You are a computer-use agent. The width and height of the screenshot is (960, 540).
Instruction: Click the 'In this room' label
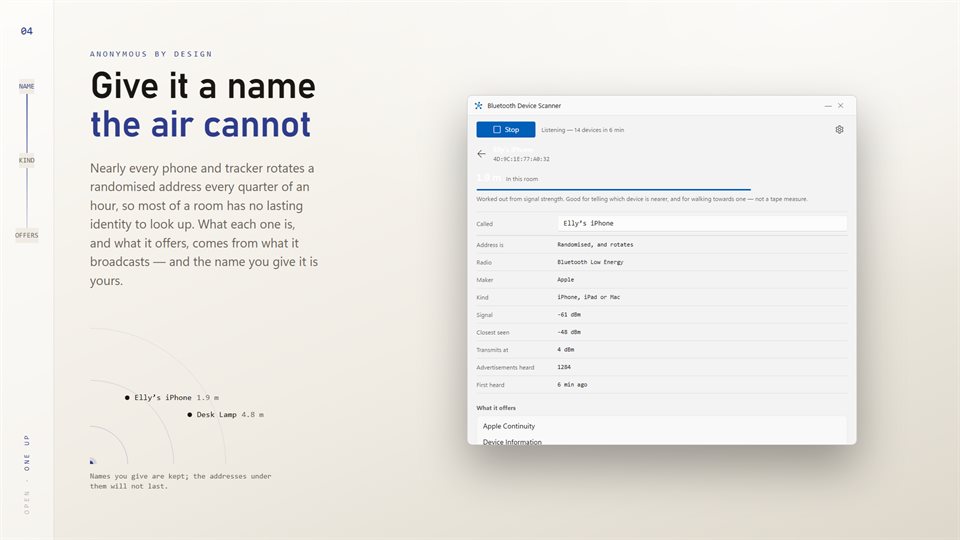[x=522, y=179]
